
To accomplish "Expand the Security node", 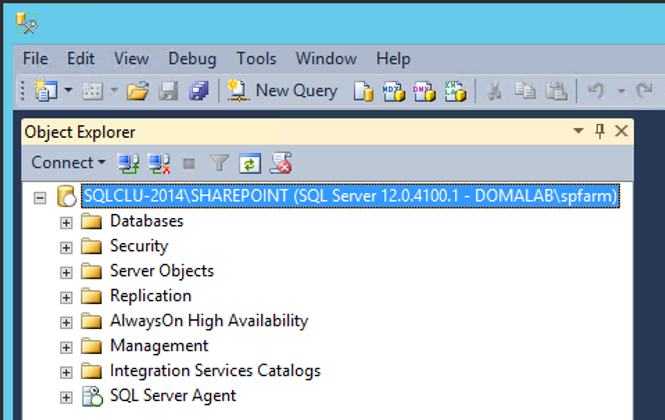I will 66,248.
